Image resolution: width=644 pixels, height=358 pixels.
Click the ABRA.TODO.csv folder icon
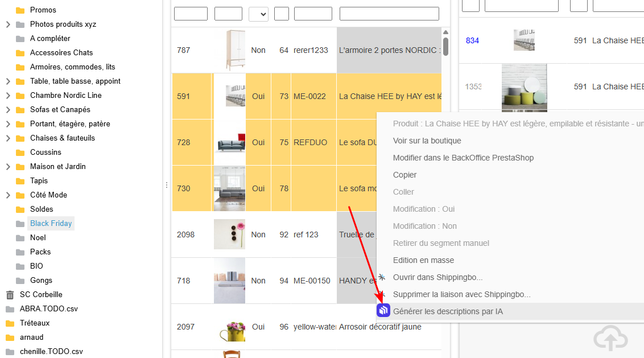click(x=10, y=308)
